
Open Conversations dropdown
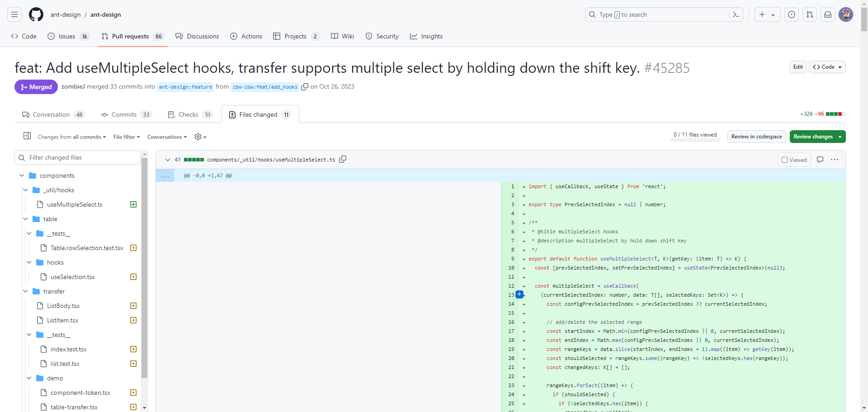[x=167, y=137]
